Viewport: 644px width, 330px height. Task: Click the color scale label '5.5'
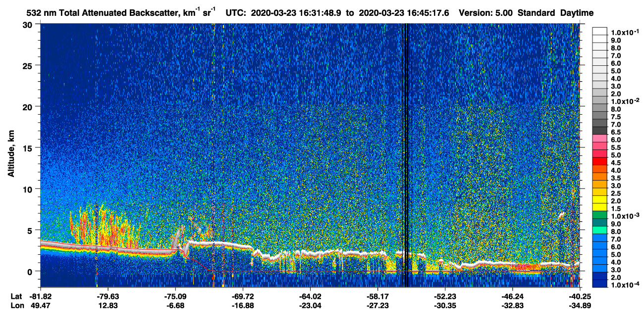[616, 147]
